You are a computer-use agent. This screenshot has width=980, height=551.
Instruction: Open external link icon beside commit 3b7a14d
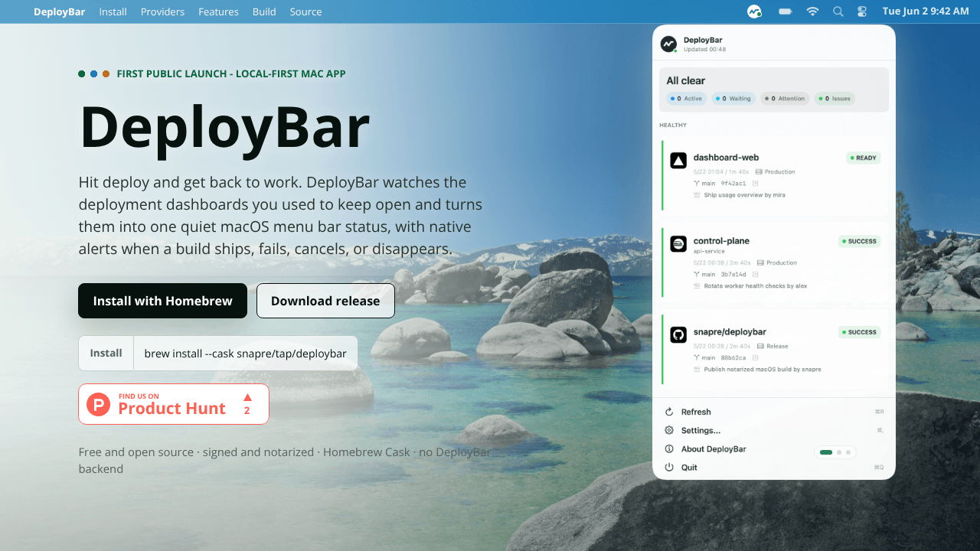[x=755, y=274]
